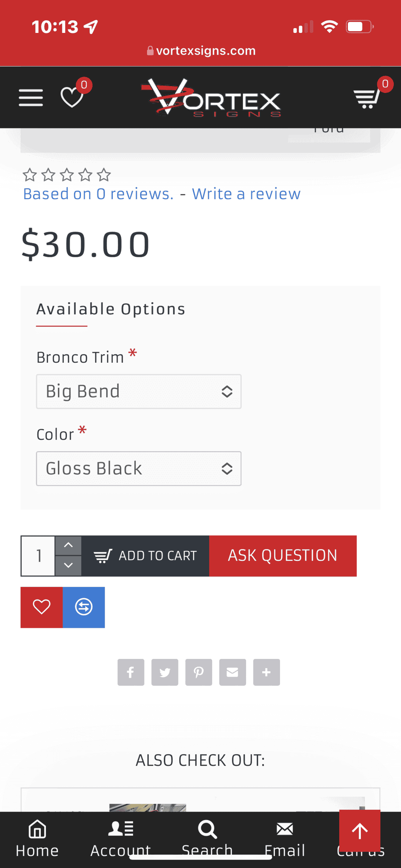
Task: Open the Color selection dropdown
Action: (x=139, y=469)
